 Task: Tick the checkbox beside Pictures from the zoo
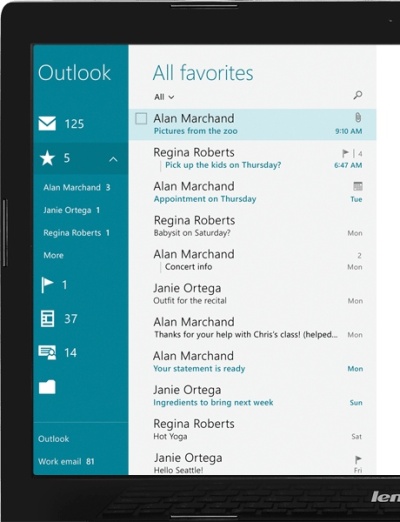(141, 119)
